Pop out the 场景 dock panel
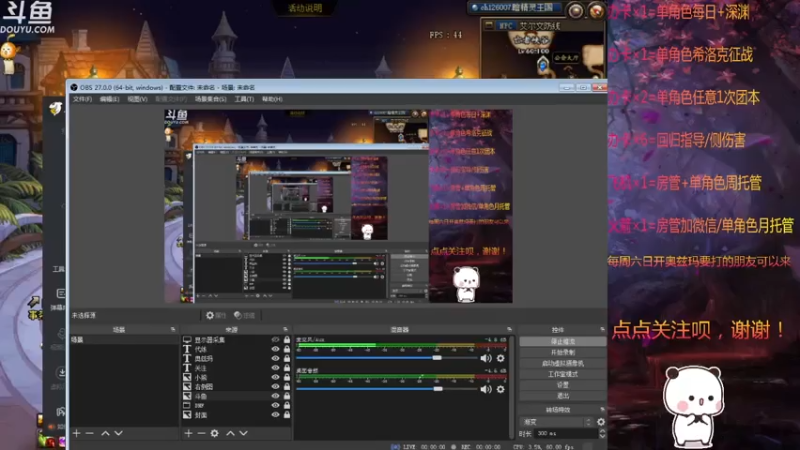Viewport: 800px width, 450px height. [x=173, y=330]
